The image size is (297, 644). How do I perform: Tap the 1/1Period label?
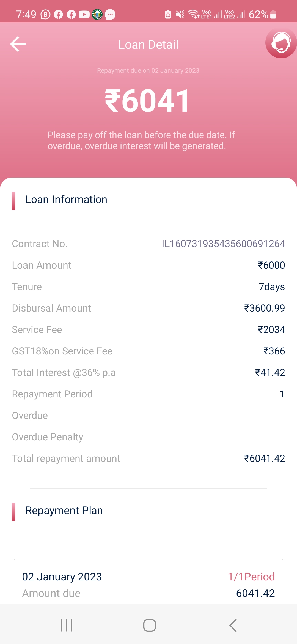tap(251, 577)
